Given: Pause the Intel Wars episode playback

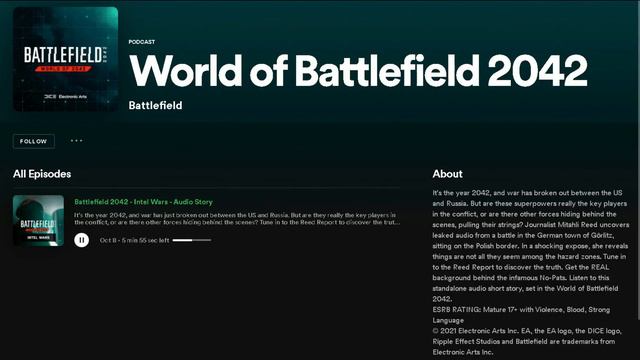Looking at the screenshot, I should pos(82,240).
